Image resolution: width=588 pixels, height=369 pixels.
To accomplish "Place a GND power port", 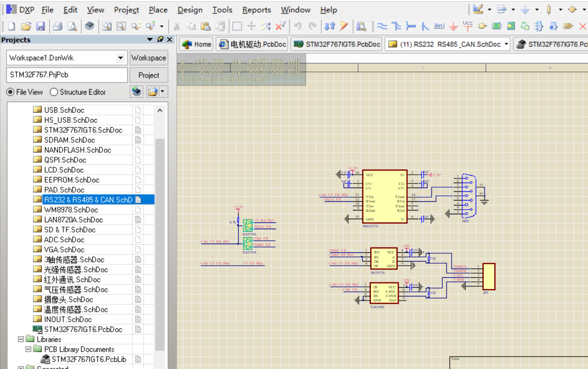I will (x=453, y=26).
